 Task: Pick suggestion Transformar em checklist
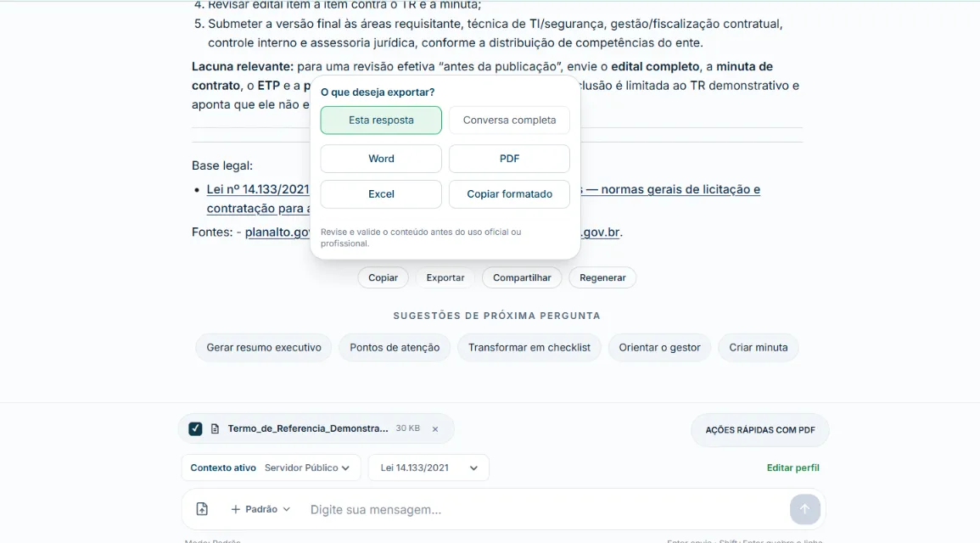[529, 347]
